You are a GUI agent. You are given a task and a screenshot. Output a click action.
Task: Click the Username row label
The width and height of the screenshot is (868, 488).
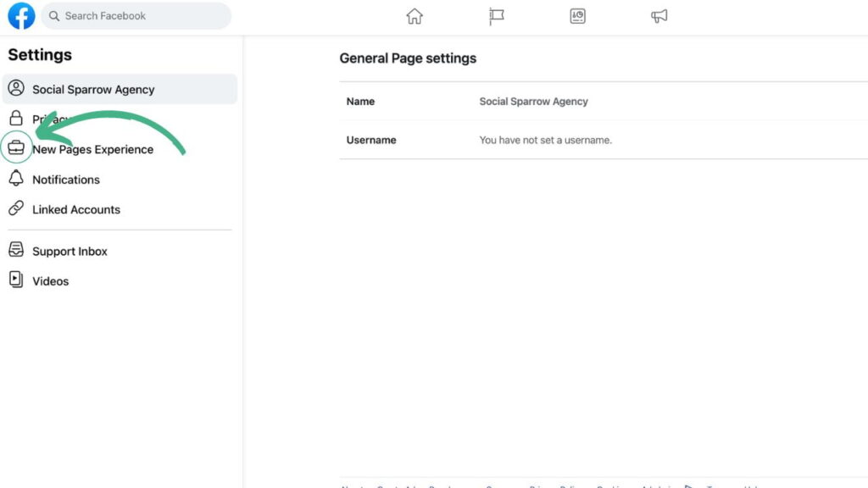[371, 140]
